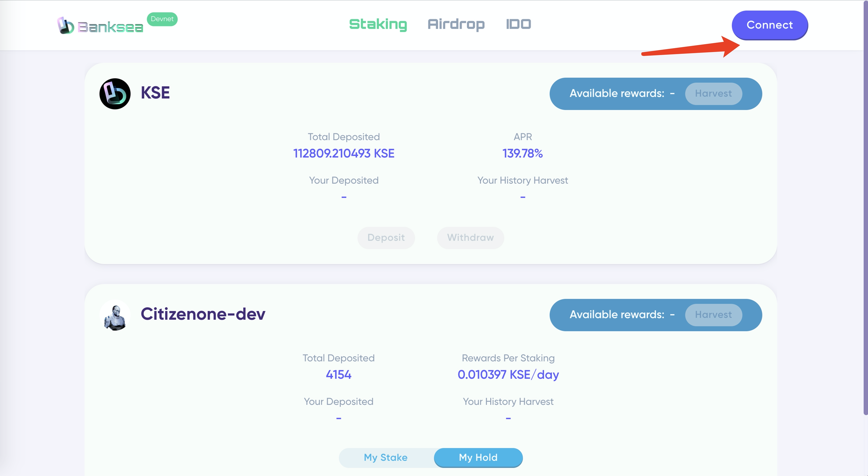Click the KSE Withdraw button
The width and height of the screenshot is (868, 476).
point(470,238)
